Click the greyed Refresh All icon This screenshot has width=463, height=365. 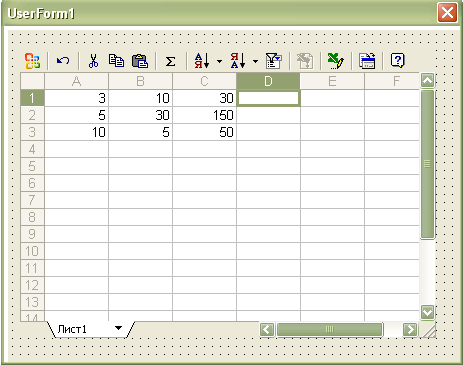305,61
